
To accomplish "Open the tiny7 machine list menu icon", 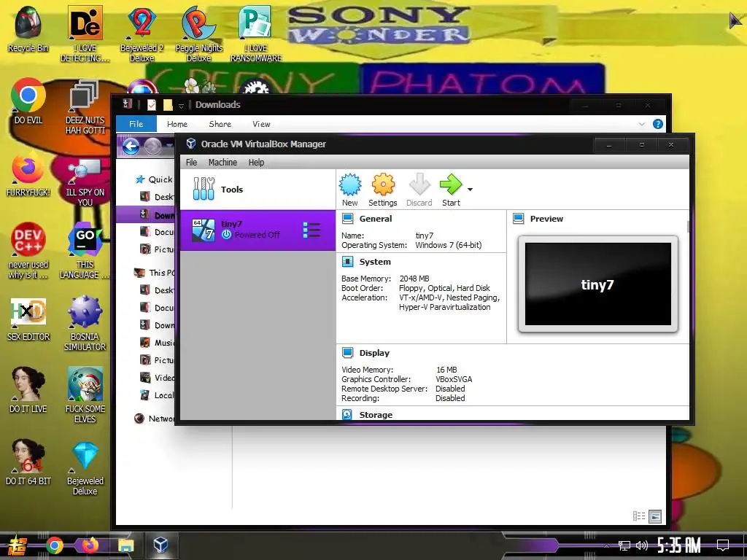I will pyautogui.click(x=311, y=230).
